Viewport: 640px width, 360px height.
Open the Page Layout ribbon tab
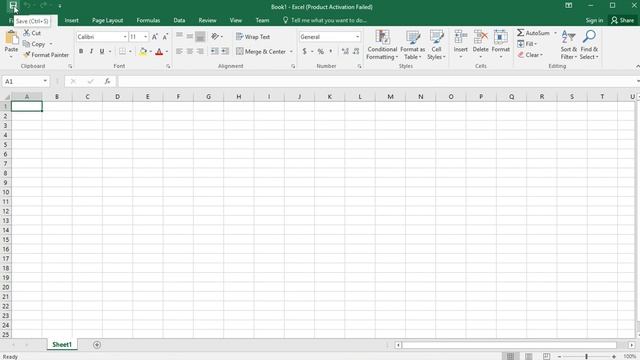107,20
